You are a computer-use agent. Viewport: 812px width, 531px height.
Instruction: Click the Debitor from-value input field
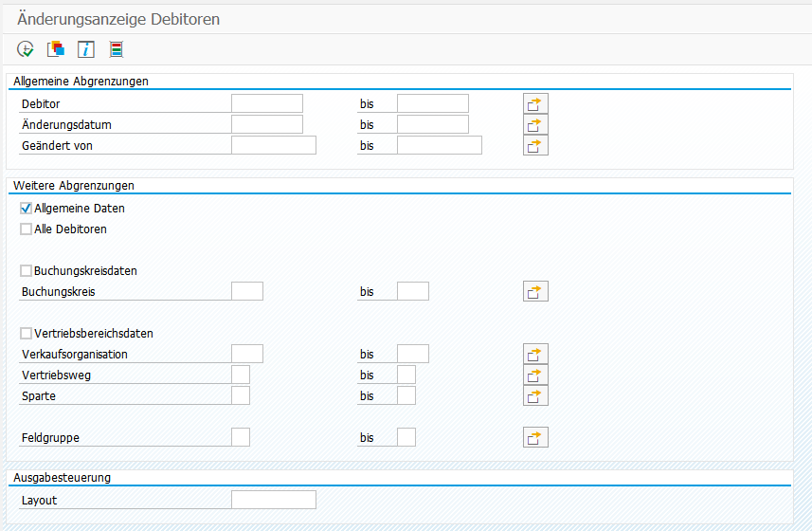266,103
